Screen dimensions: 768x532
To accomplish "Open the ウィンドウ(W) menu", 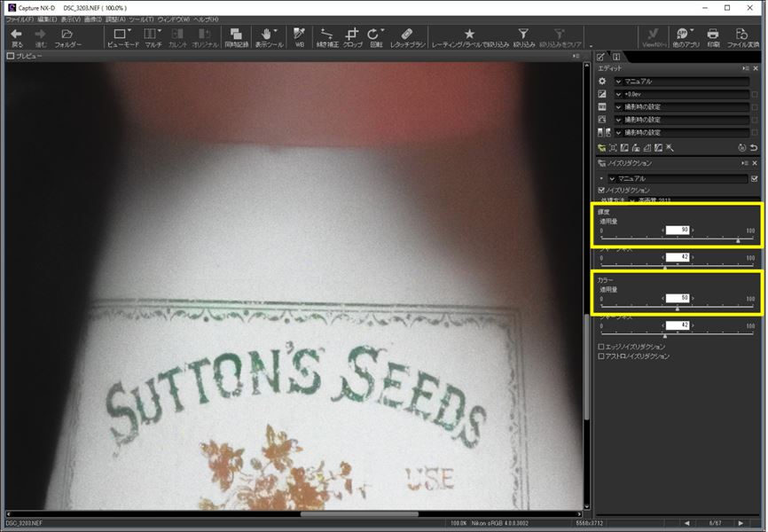I will click(174, 20).
